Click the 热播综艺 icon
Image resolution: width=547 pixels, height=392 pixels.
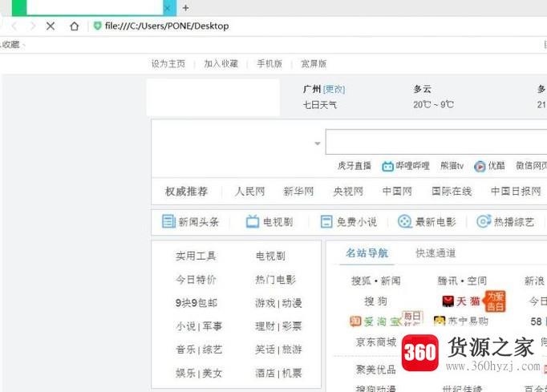coord(484,221)
